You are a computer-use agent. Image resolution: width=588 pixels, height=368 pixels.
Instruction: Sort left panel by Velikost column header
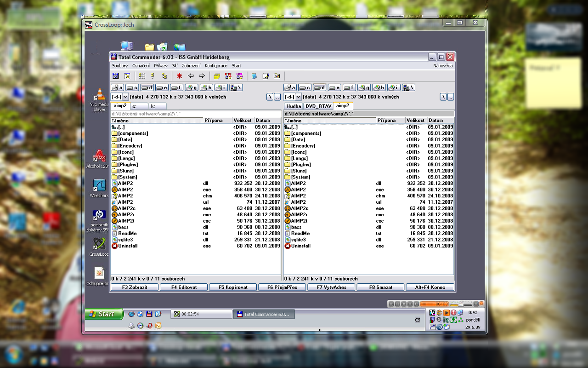click(243, 121)
